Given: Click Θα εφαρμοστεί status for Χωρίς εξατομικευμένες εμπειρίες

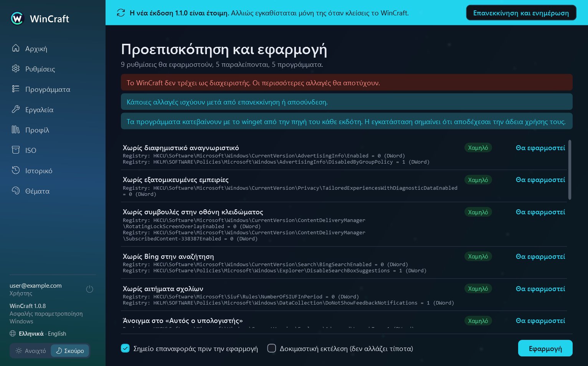Looking at the screenshot, I should pyautogui.click(x=540, y=180).
